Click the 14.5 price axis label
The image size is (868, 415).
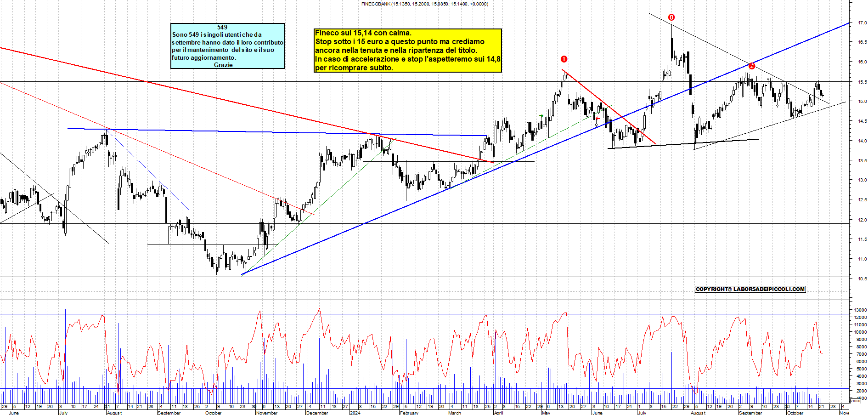pyautogui.click(x=862, y=121)
